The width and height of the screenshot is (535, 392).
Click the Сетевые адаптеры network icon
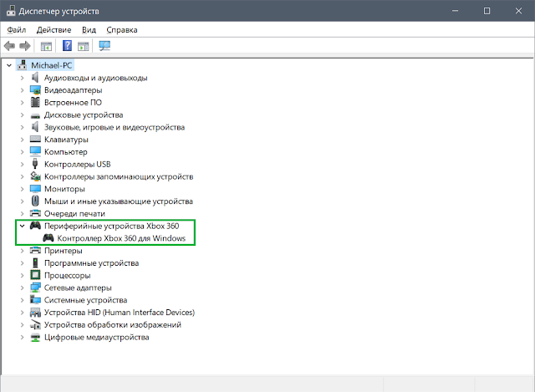click(x=35, y=288)
